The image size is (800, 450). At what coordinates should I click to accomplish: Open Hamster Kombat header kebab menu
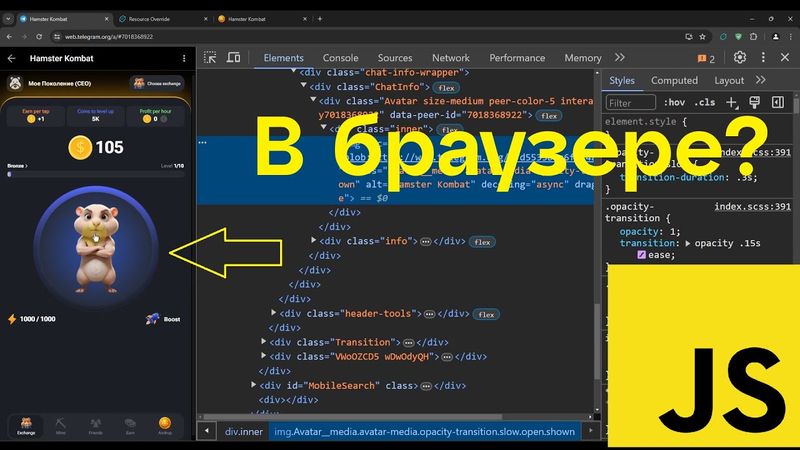pyautogui.click(x=184, y=59)
